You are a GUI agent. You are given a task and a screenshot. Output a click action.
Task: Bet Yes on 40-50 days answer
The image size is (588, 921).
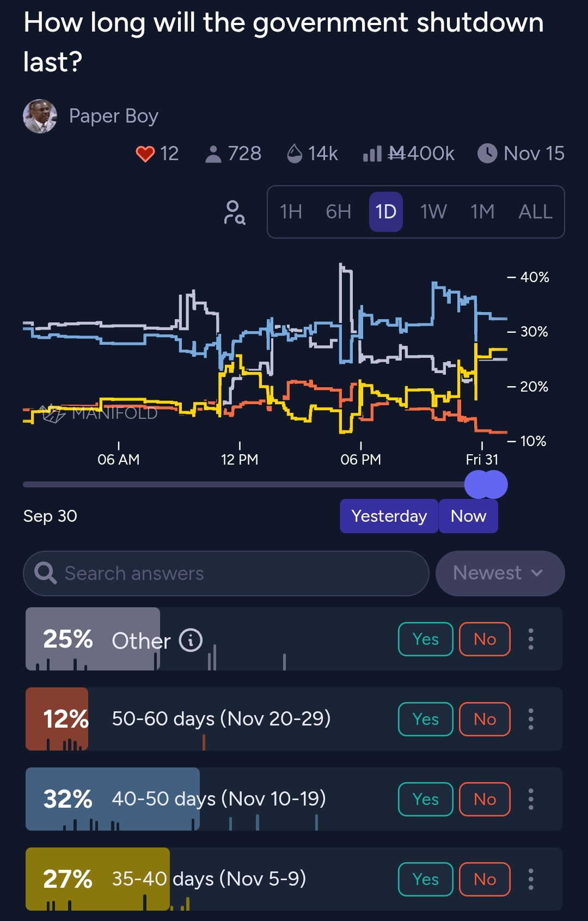coord(425,799)
